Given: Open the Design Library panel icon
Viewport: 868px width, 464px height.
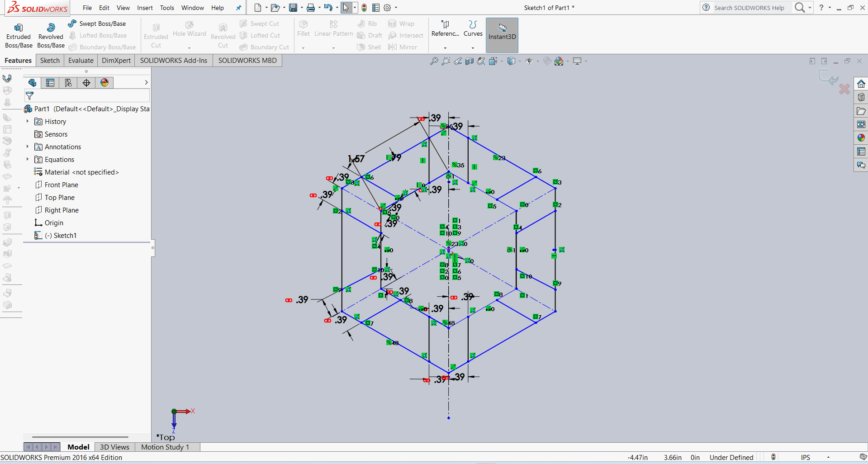Looking at the screenshot, I should 861,97.
